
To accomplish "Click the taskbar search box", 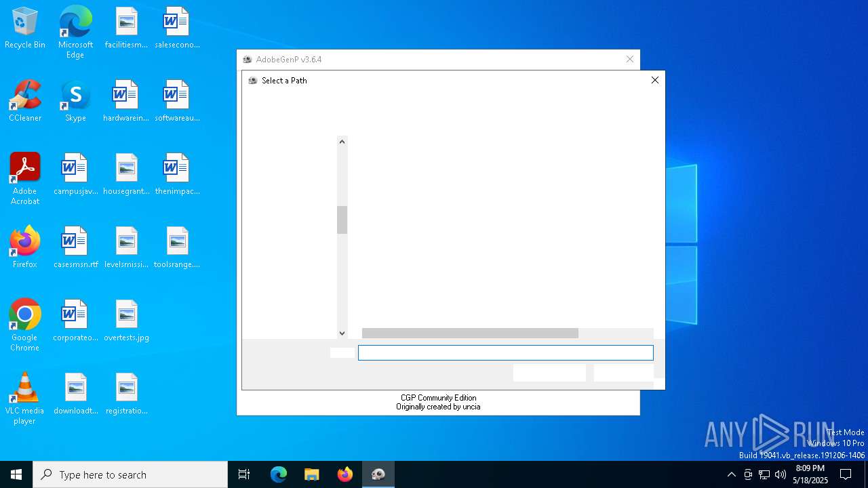I will click(130, 474).
